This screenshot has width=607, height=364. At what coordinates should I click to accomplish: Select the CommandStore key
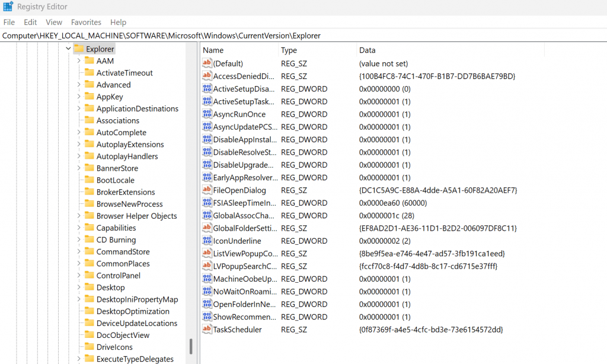pos(123,252)
